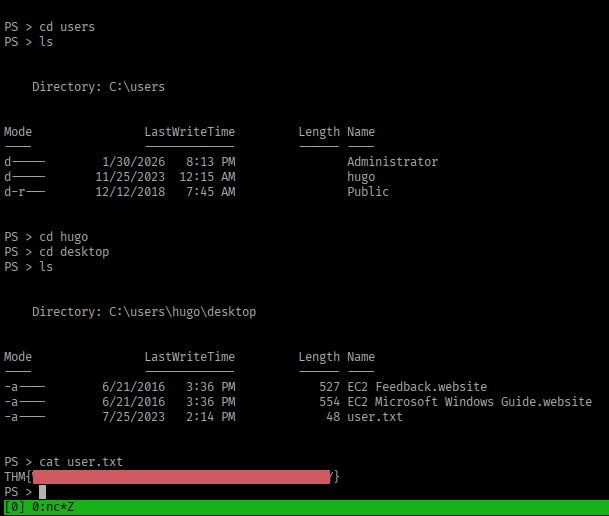This screenshot has width=609, height=516.
Task: Click the Length column header in the desktop listing
Action: [319, 357]
